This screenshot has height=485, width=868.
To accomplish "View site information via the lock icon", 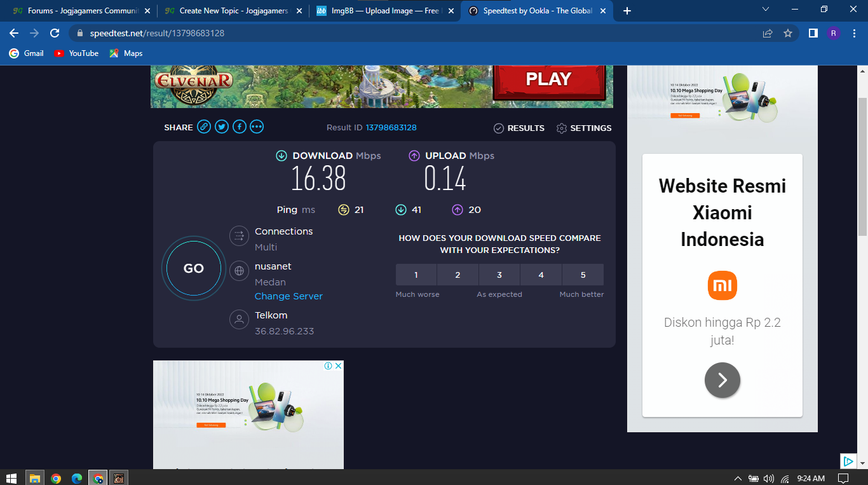I will point(80,33).
